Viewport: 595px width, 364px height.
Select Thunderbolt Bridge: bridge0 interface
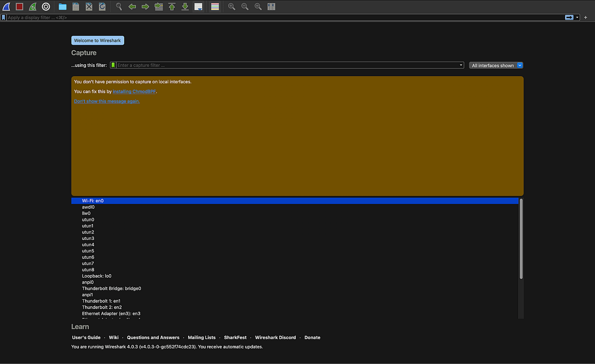(295, 289)
